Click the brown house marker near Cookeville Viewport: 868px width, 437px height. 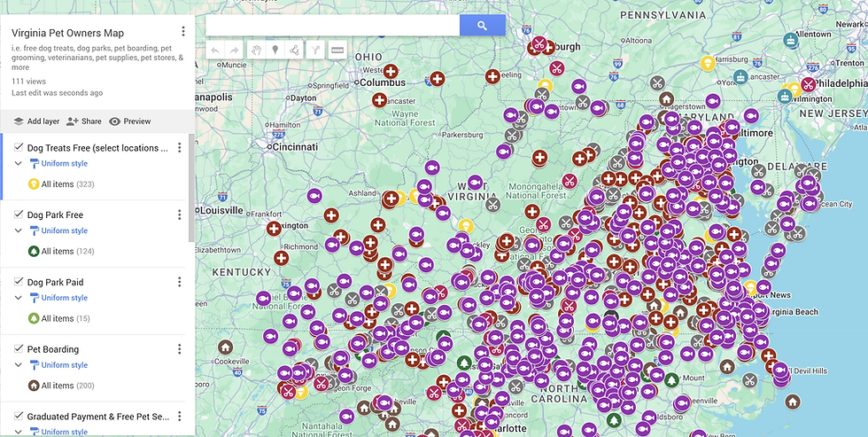(x=224, y=347)
